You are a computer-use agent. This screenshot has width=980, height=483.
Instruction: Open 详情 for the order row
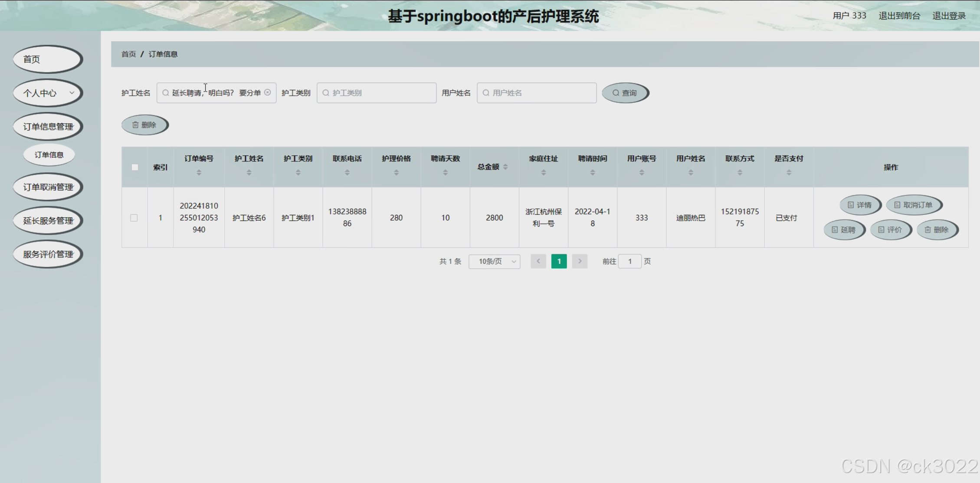coord(860,205)
